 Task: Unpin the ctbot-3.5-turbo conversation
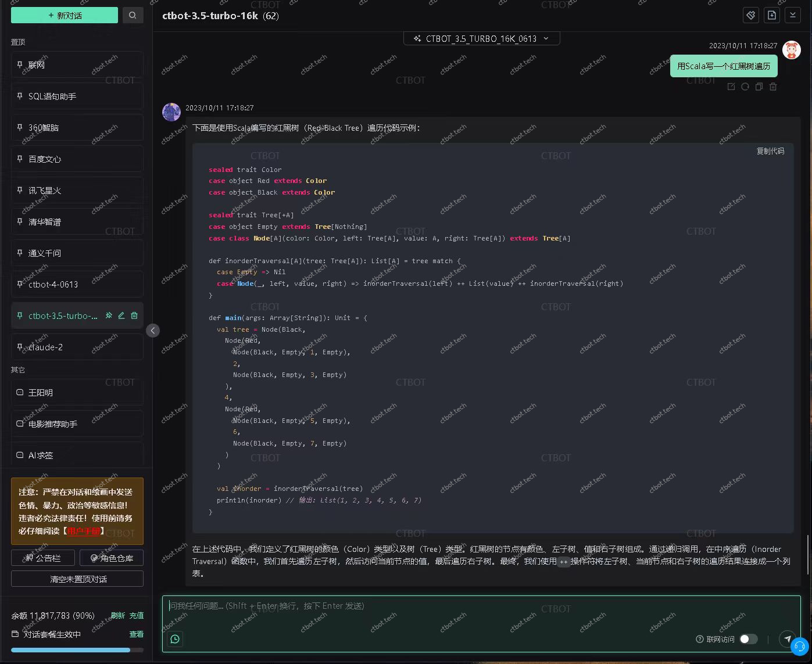point(109,315)
